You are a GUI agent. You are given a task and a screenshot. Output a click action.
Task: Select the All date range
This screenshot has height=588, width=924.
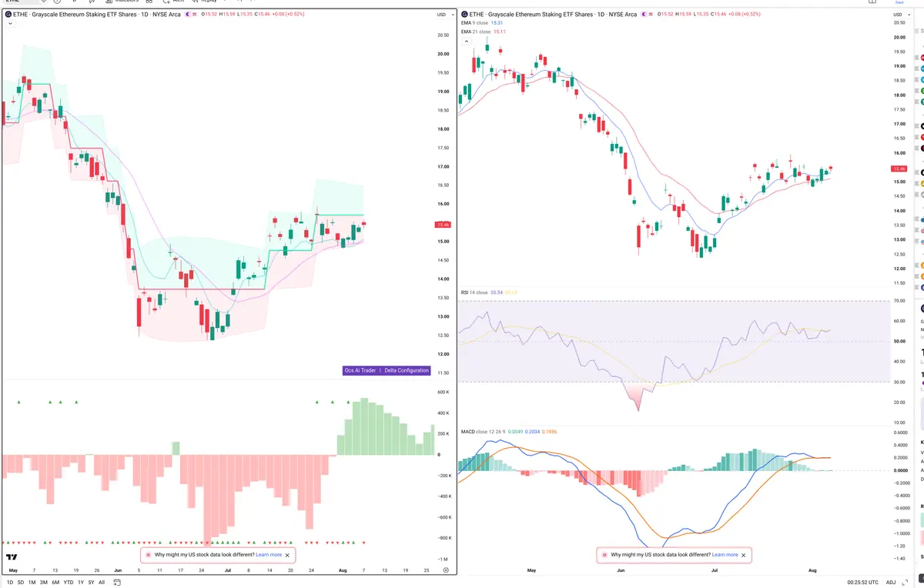tap(102, 583)
